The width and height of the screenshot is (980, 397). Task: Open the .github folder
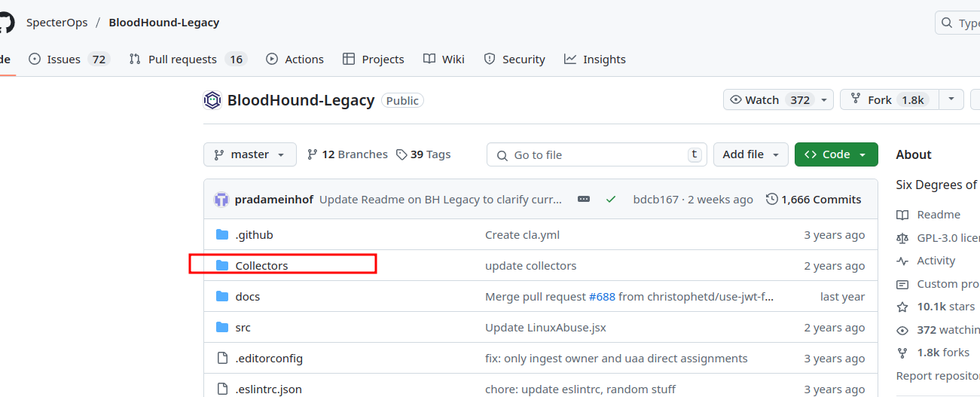[x=254, y=235]
